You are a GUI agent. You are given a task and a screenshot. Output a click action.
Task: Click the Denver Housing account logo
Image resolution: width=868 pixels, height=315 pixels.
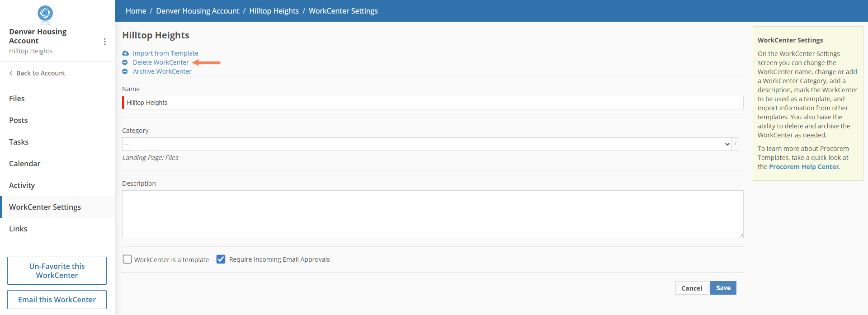point(45,14)
